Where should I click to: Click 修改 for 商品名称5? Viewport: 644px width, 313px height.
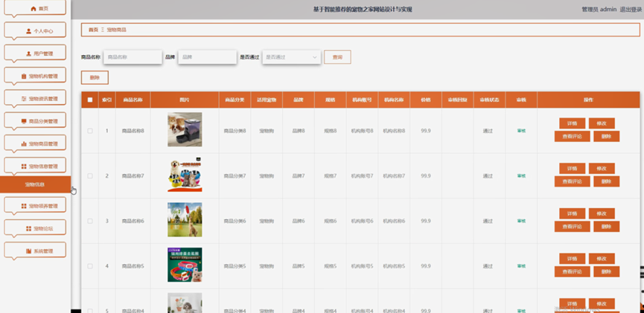click(x=602, y=259)
